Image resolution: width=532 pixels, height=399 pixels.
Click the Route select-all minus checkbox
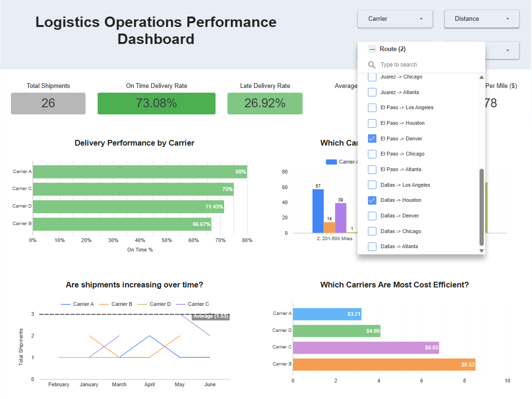pos(372,49)
